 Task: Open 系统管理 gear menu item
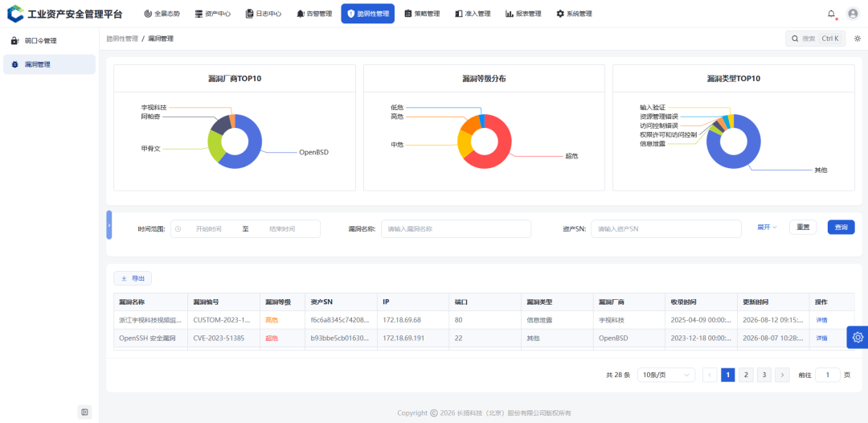[574, 14]
